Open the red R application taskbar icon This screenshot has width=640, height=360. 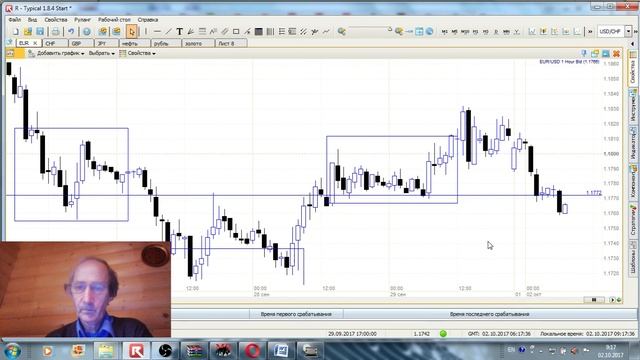[136, 351]
